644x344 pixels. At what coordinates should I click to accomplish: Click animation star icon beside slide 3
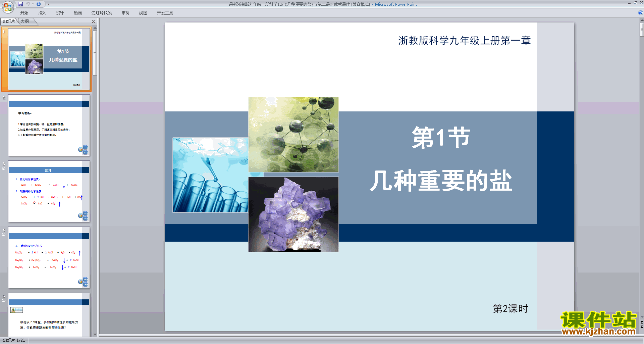[x=4, y=168]
